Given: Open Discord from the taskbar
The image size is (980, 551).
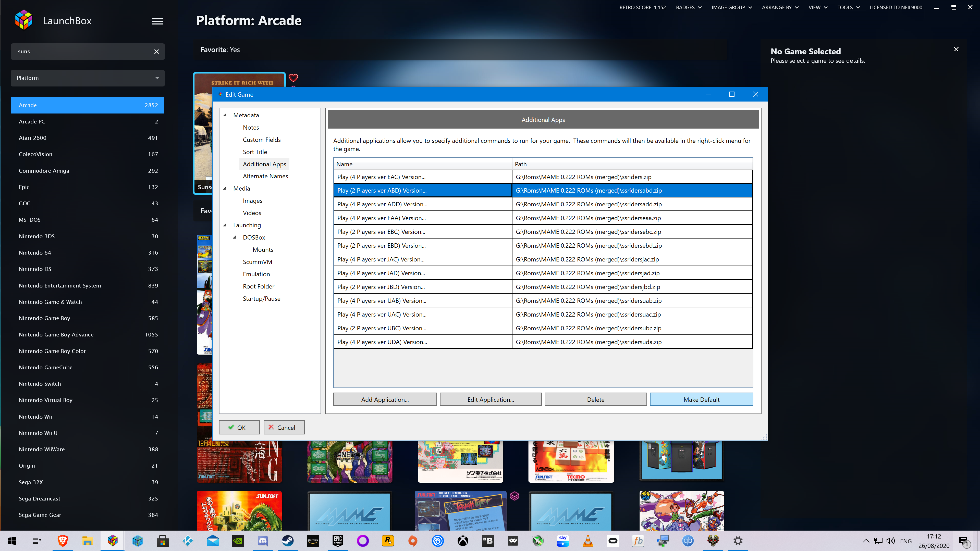Looking at the screenshot, I should coord(263,540).
